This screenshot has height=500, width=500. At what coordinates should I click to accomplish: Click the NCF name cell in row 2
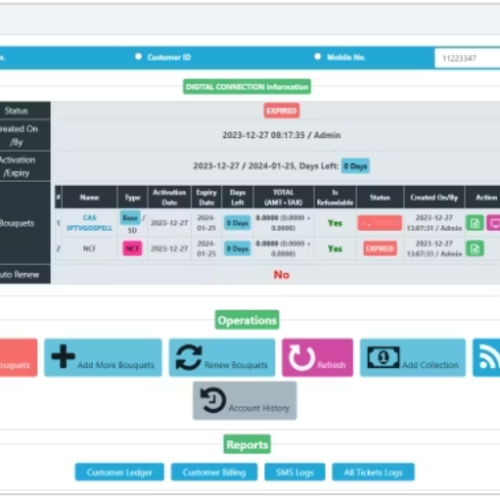click(89, 249)
